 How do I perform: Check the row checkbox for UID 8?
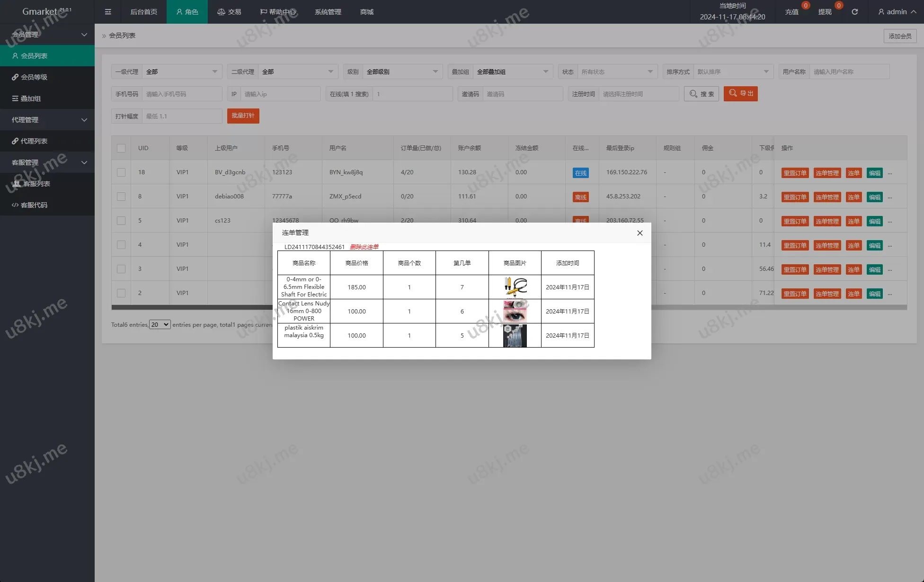tap(121, 197)
